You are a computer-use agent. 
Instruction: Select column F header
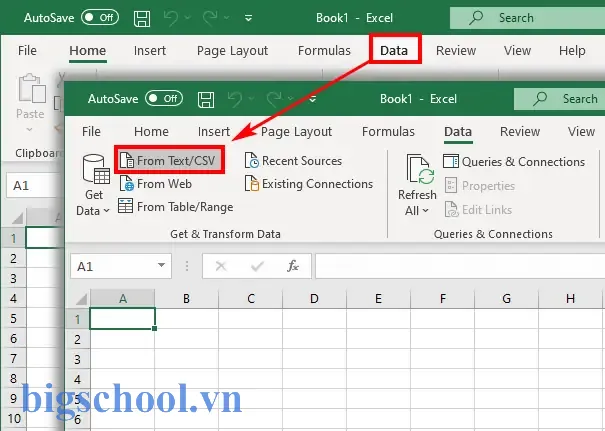tap(442, 299)
